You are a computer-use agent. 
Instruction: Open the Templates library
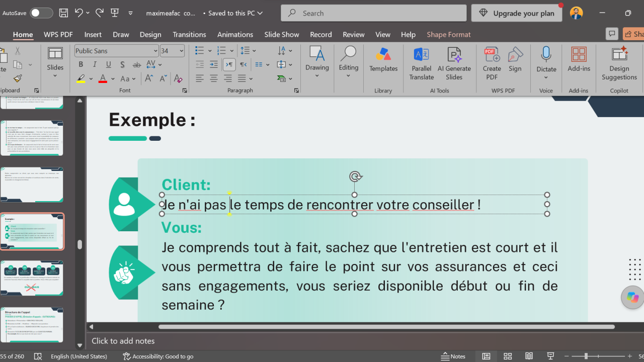(383, 60)
